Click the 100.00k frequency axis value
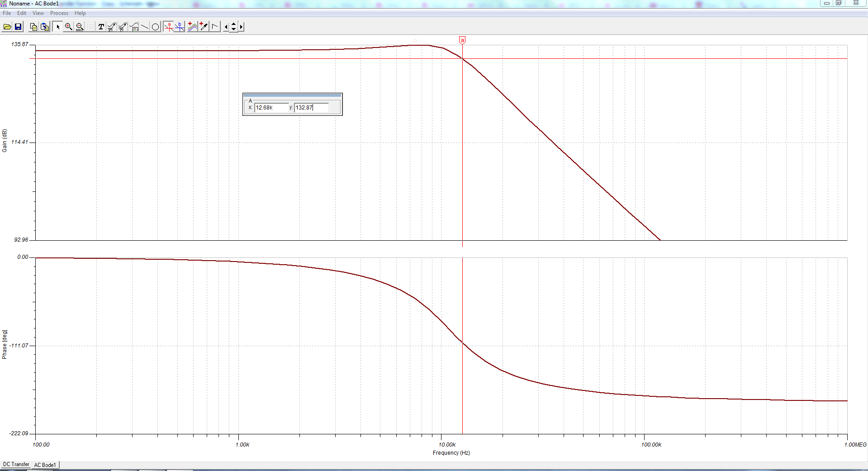868x471 pixels. coord(651,445)
